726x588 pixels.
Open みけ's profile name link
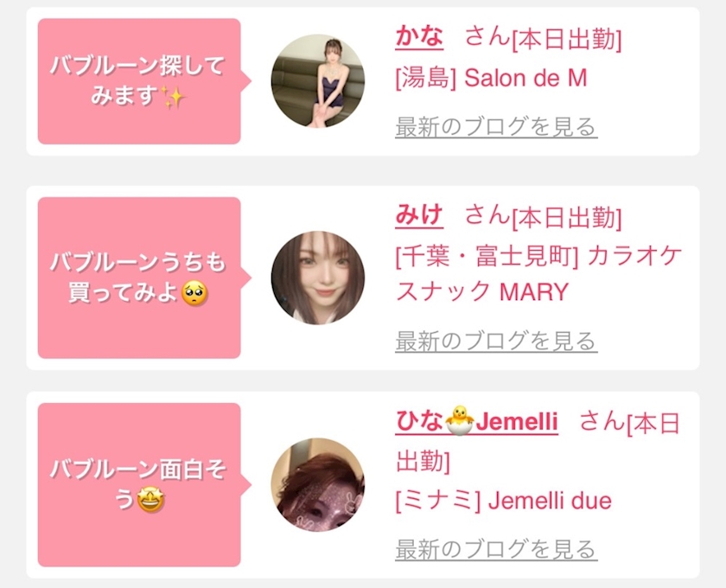point(419,215)
